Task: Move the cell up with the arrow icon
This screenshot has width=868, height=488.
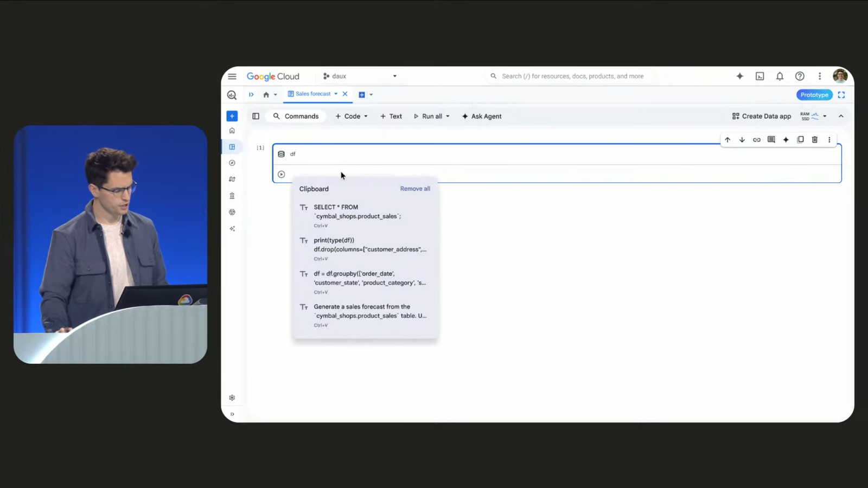Action: pyautogui.click(x=727, y=140)
